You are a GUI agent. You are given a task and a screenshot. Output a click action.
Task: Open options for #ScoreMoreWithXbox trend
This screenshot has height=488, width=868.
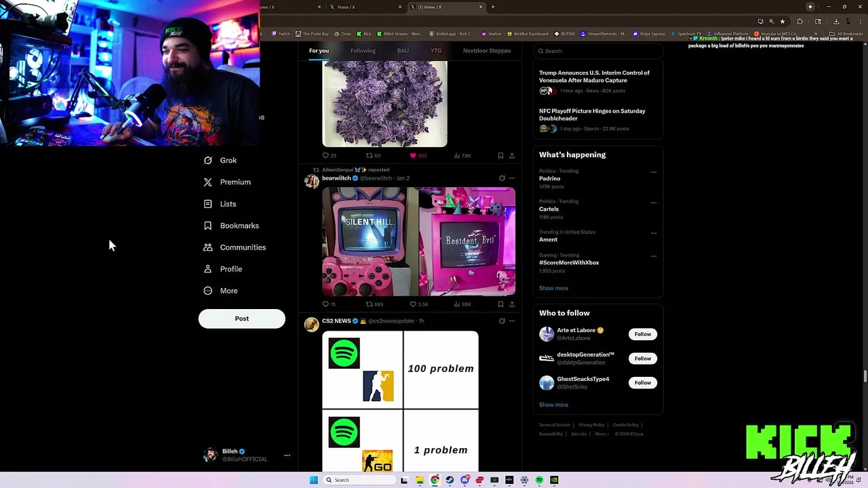pos(654,256)
